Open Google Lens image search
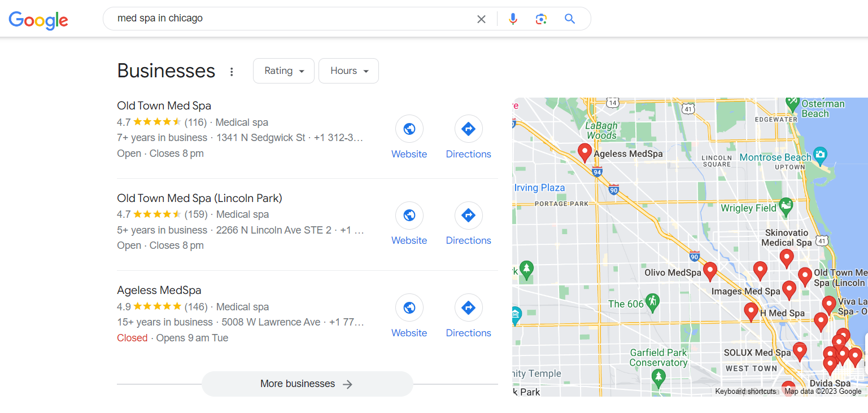The image size is (868, 413). pos(541,19)
